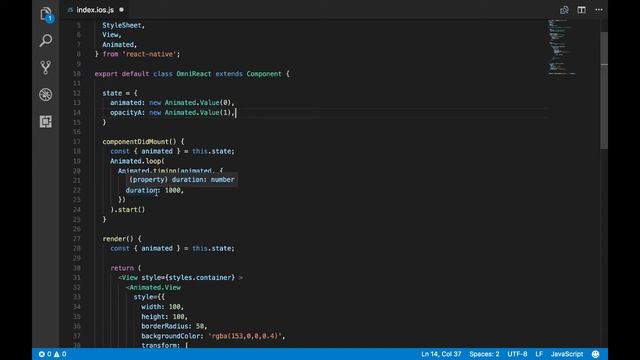Select the UTF-8 encoding indicator
The image size is (640, 360).
pyautogui.click(x=517, y=354)
